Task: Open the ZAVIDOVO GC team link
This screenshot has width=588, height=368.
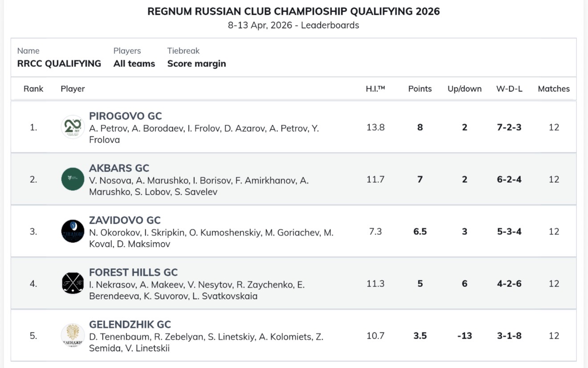Action: [x=125, y=221]
